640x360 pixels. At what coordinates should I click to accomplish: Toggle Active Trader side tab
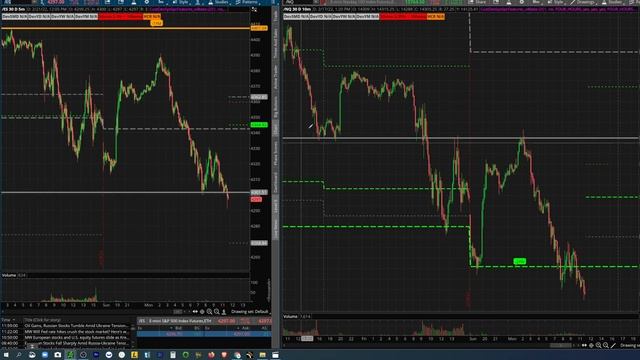276,77
